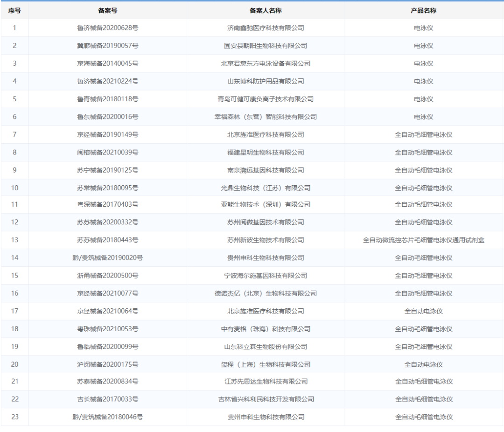
Task: Click record number 鲁临械备20200099号
Action: pos(108,347)
